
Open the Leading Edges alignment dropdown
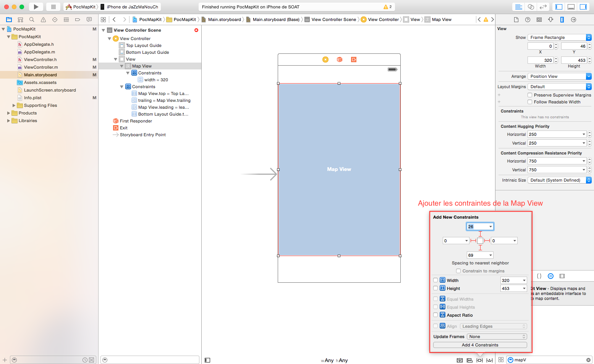pos(493,326)
